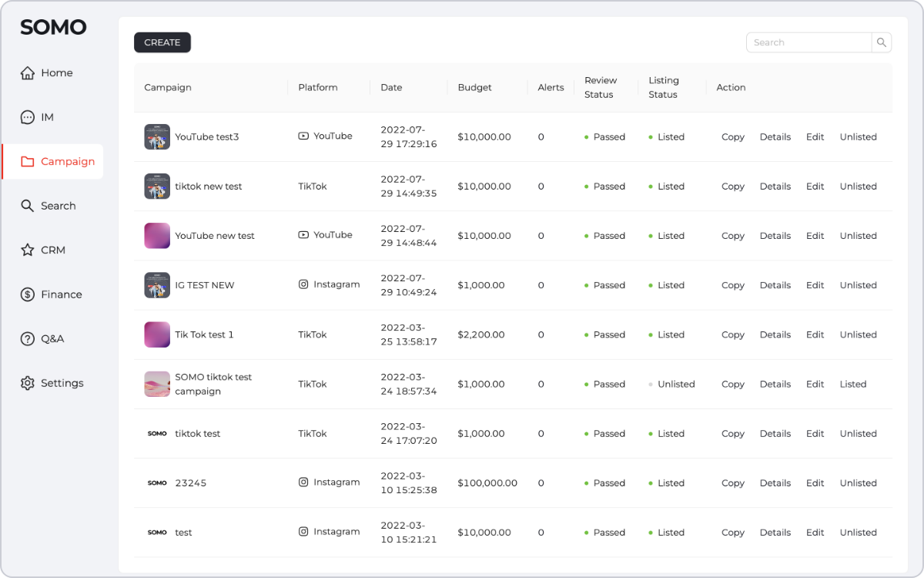Copy the tiktok new test campaign
The image size is (924, 578).
click(732, 187)
